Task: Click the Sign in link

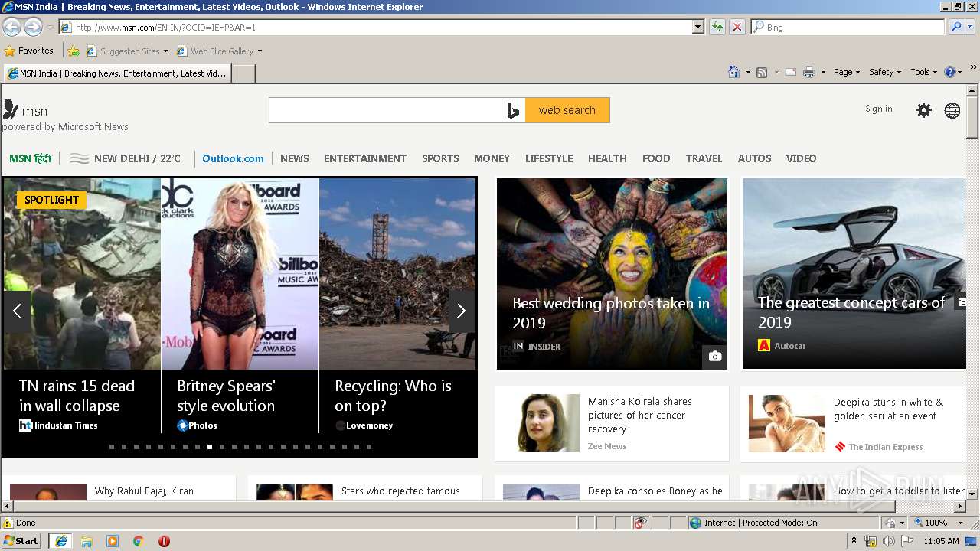Action: [878, 109]
